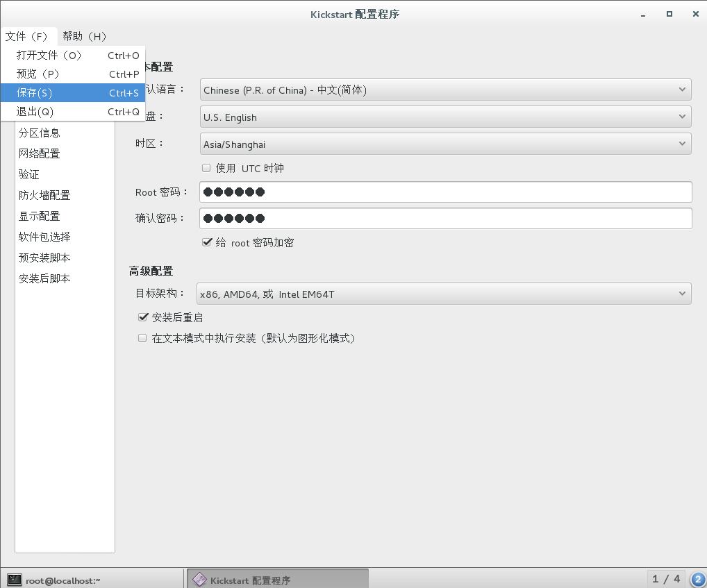Click the terminal icon in taskbar
This screenshot has height=588, width=707.
[x=15, y=580]
